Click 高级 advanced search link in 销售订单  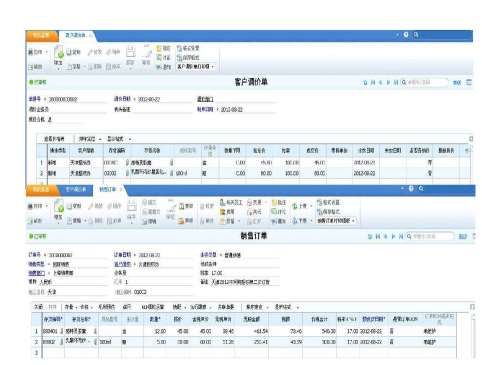click(x=463, y=236)
